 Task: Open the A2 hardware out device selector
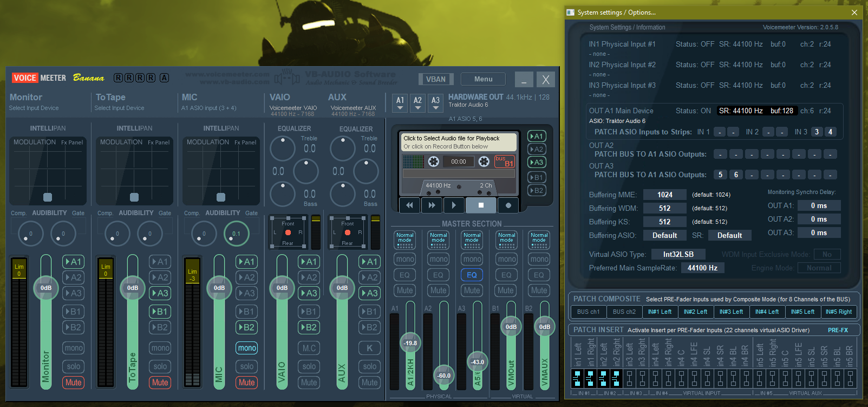[x=417, y=102]
